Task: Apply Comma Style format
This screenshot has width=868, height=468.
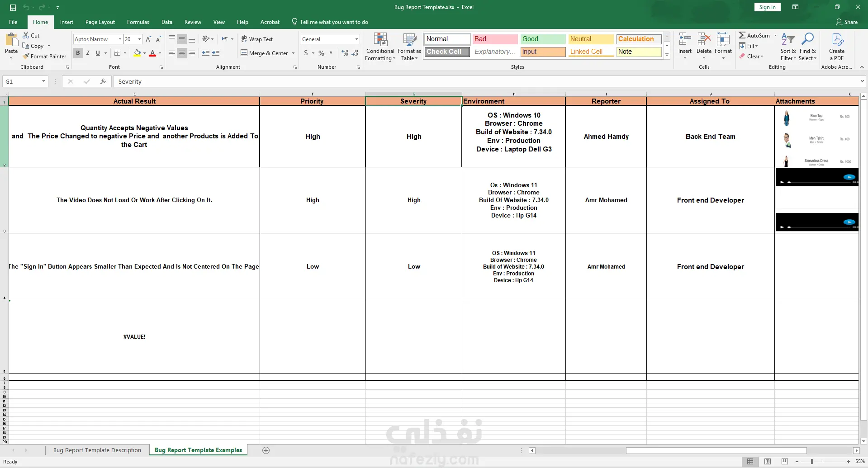Action: pyautogui.click(x=331, y=53)
